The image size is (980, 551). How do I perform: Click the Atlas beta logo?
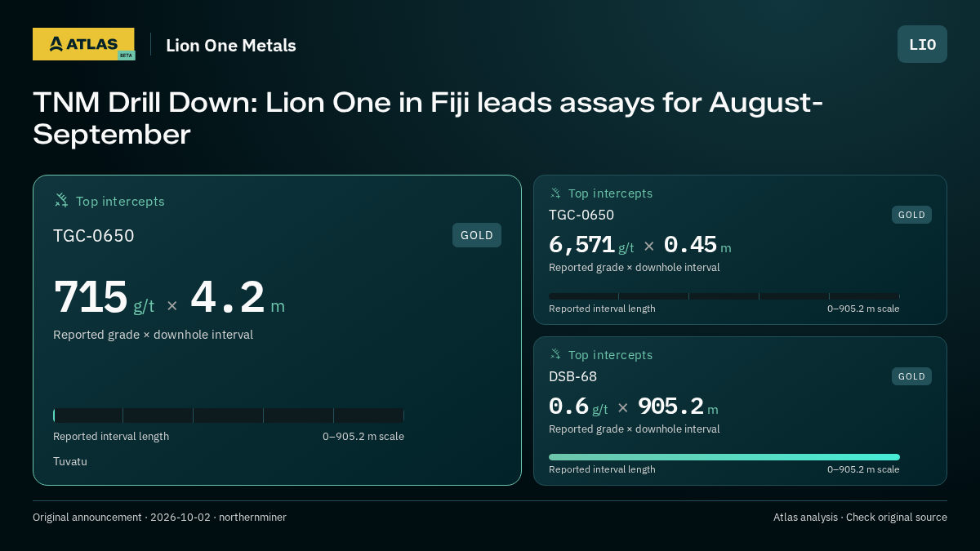click(83, 44)
